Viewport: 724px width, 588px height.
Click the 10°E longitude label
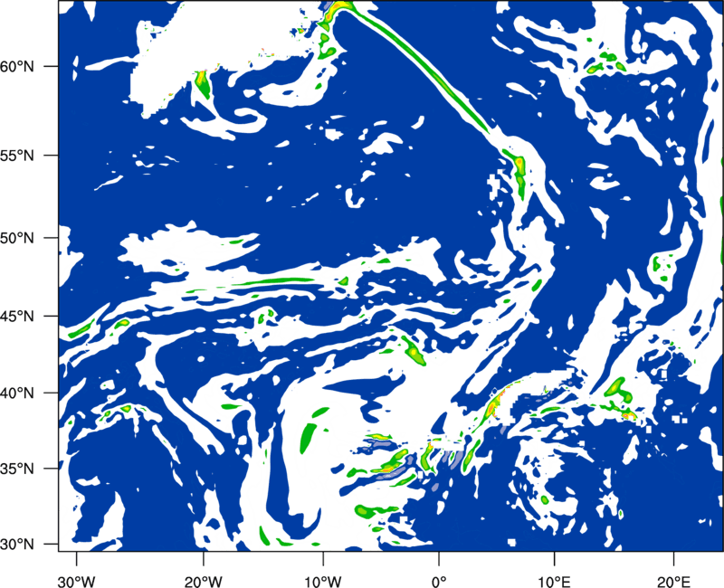pos(554,582)
